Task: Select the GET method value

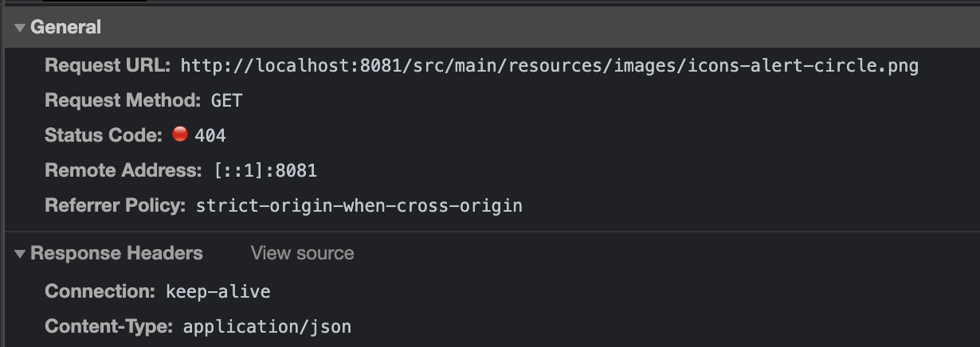Action: tap(226, 101)
